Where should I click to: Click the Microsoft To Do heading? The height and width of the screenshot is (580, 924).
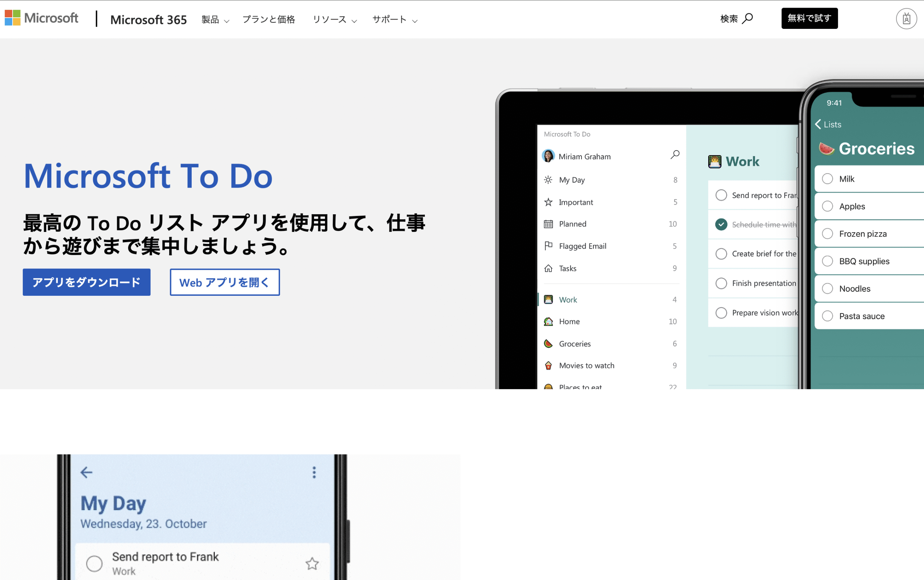click(x=148, y=176)
